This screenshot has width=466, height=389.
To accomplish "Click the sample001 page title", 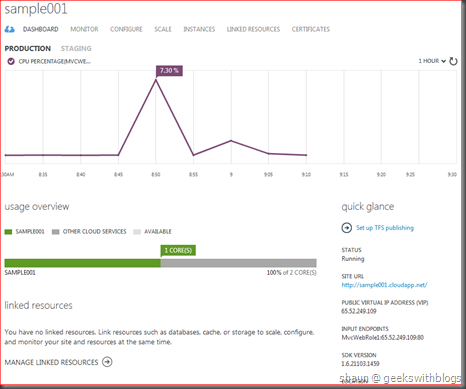I will point(36,9).
